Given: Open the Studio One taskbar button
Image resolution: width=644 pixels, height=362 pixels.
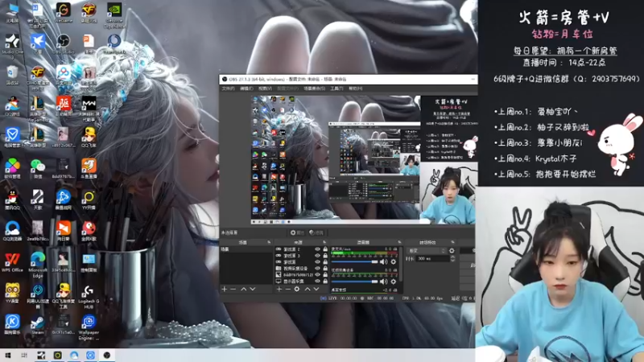Looking at the screenshot, I should tap(41, 355).
